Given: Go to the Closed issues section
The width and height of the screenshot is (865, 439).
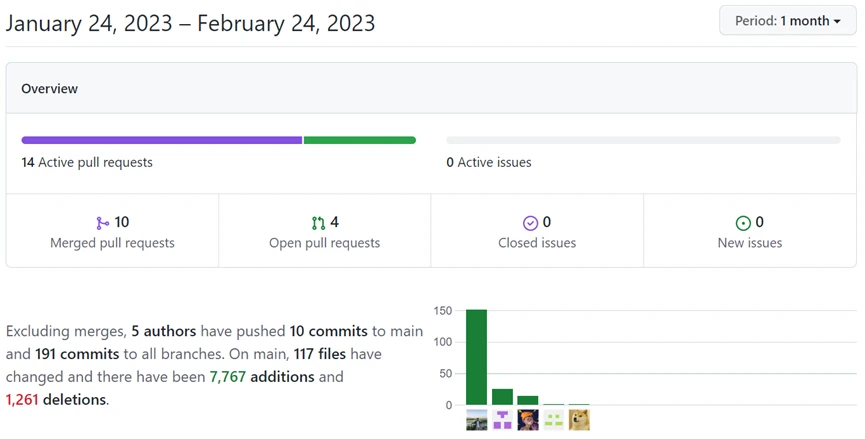Looking at the screenshot, I should (x=537, y=243).
